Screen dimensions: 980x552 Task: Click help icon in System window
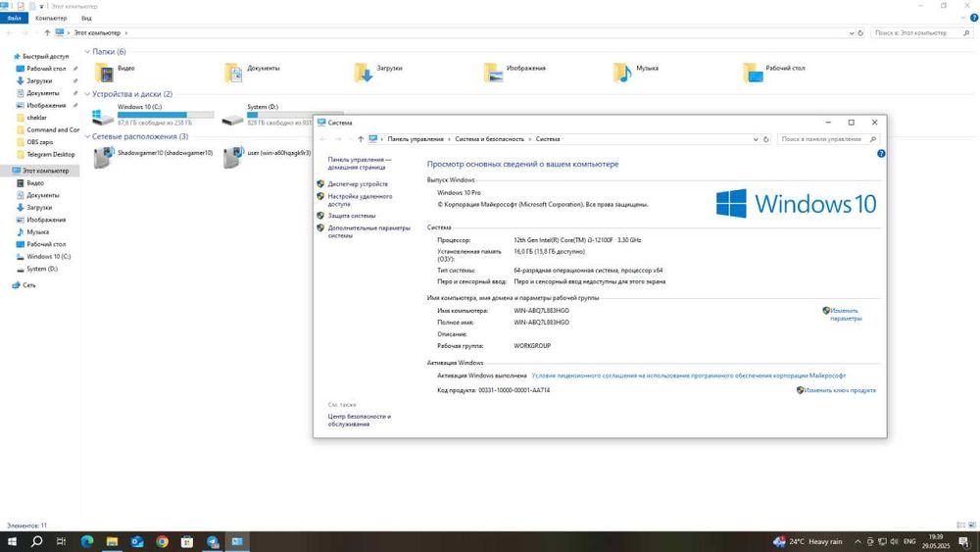881,154
